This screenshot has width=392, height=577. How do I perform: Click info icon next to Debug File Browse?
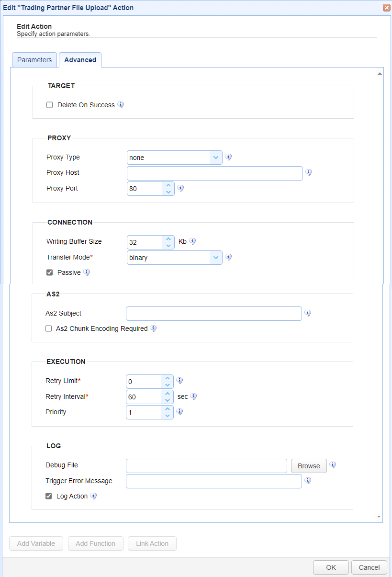pyautogui.click(x=333, y=465)
